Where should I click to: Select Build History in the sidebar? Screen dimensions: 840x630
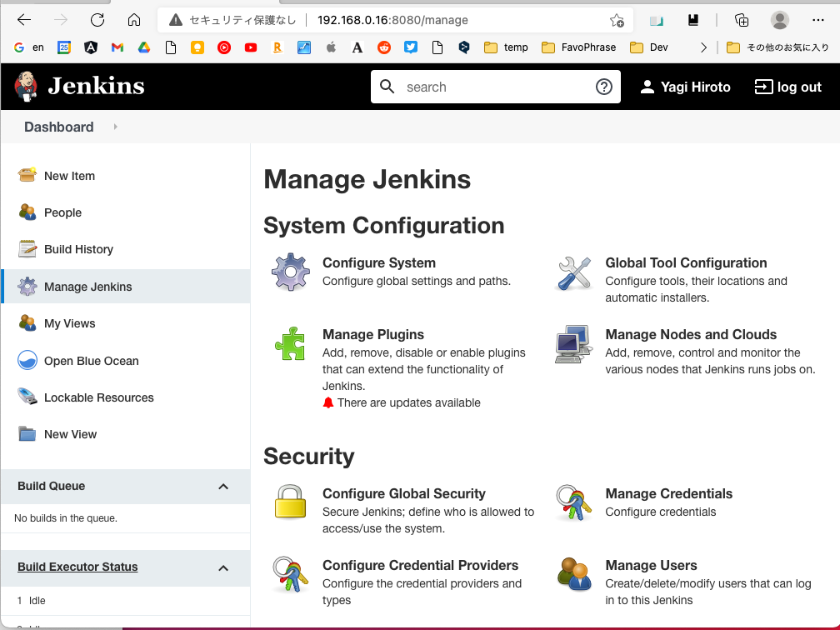coord(78,249)
